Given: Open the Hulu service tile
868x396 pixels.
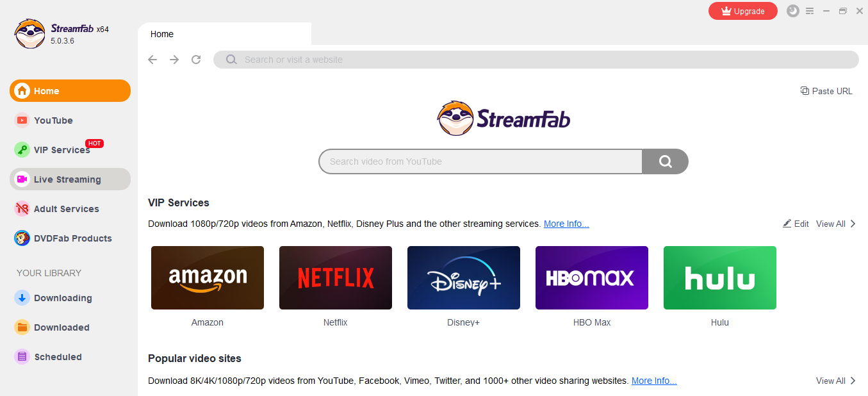Looking at the screenshot, I should 720,277.
